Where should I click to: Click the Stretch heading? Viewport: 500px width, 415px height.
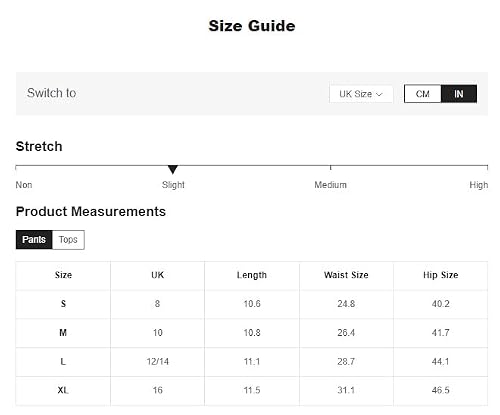click(x=39, y=146)
